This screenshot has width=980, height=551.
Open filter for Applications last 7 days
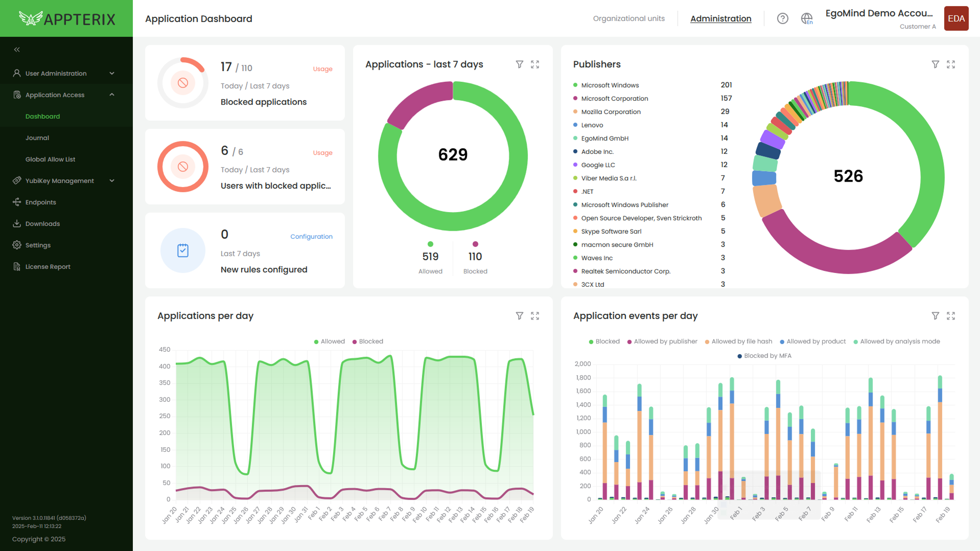tap(519, 64)
